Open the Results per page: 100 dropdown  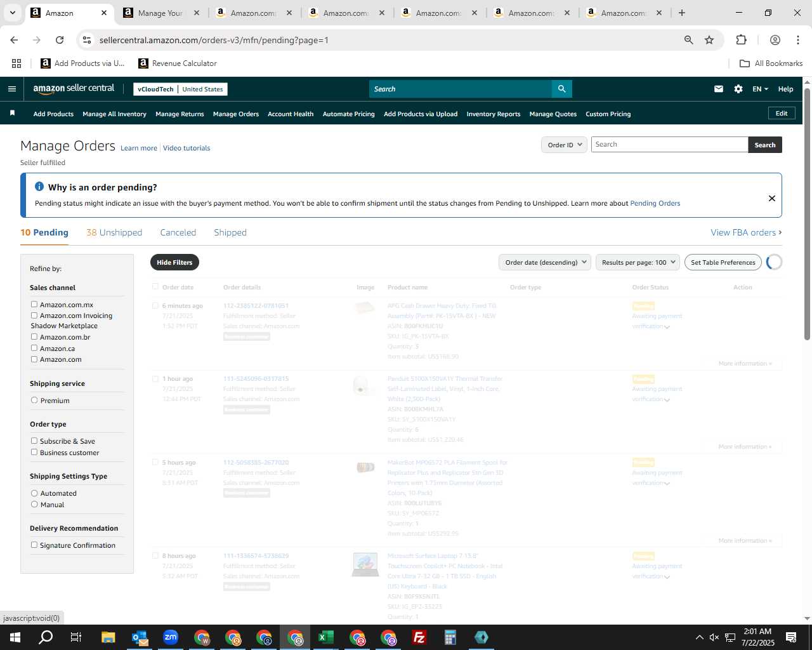pos(638,262)
